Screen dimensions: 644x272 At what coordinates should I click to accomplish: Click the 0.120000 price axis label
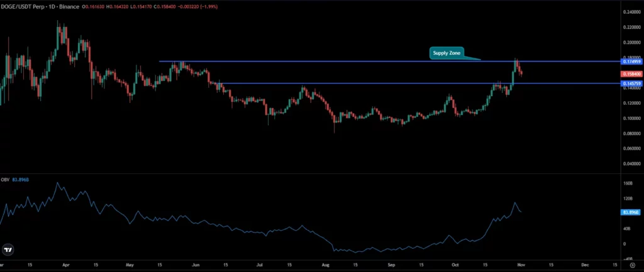pos(633,103)
